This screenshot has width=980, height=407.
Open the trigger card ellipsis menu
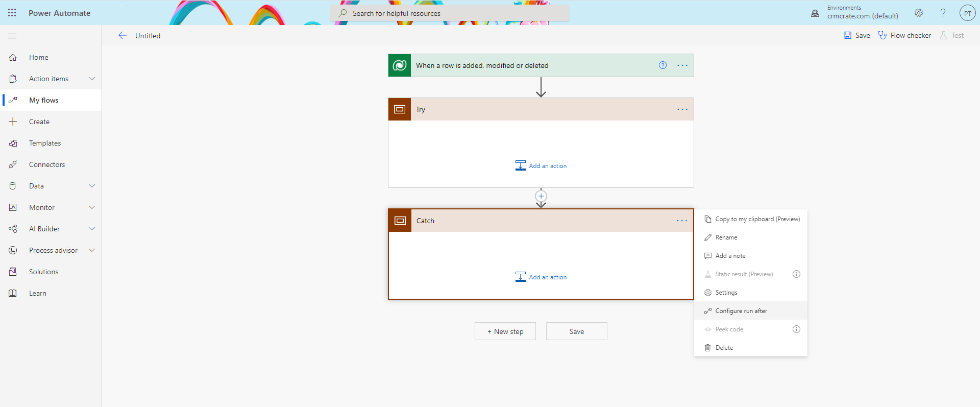coord(682,65)
